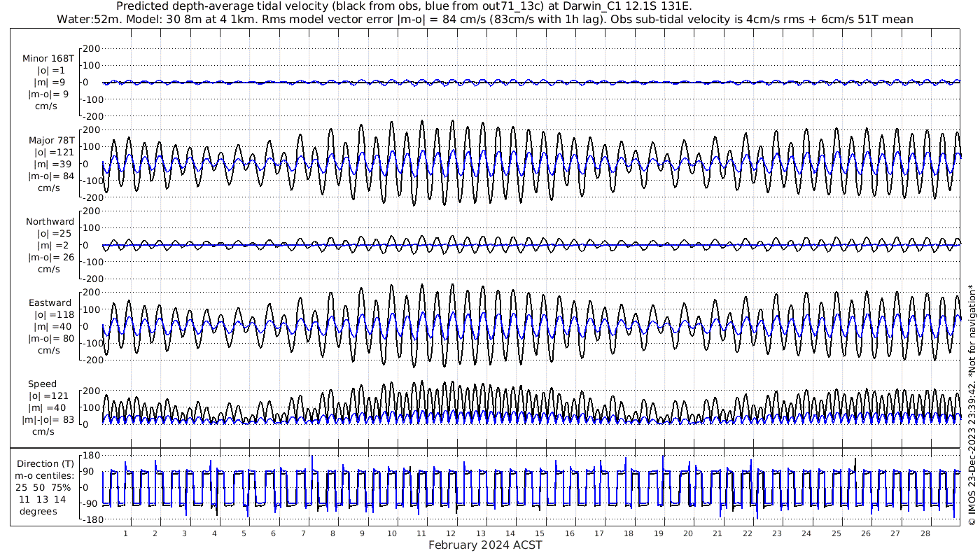Select the 'Minor 168T' panel label
The width and height of the screenshot is (980, 560).
pyautogui.click(x=48, y=59)
